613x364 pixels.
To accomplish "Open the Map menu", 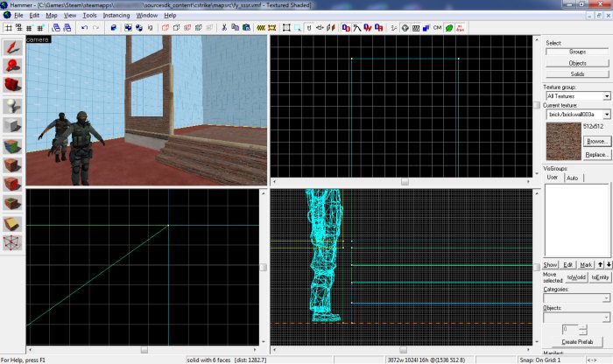I will click(52, 15).
